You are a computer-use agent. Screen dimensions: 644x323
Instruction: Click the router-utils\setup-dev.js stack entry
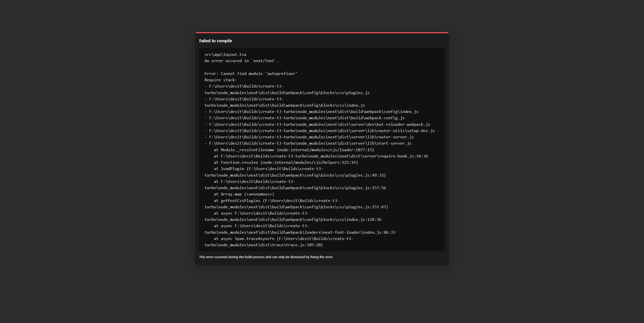click(x=320, y=131)
